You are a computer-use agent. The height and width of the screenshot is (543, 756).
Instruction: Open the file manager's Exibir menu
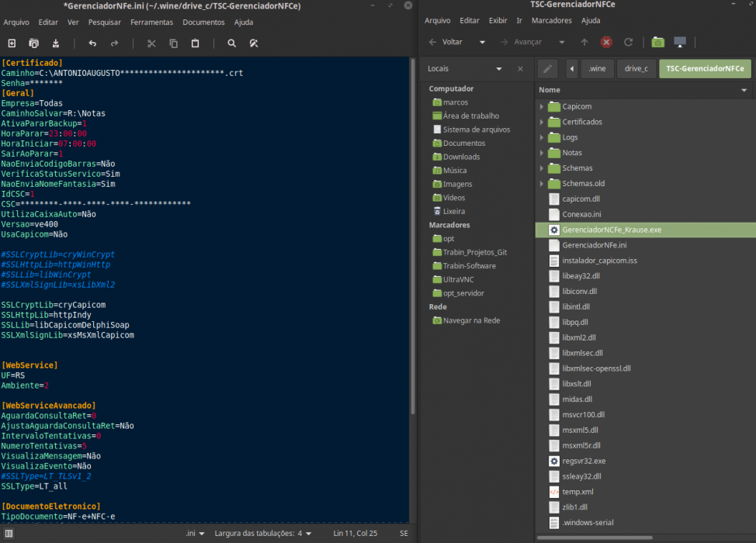[x=498, y=21]
